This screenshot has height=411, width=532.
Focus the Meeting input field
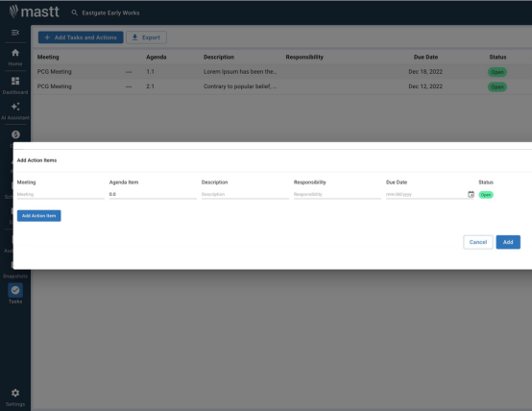tap(60, 195)
